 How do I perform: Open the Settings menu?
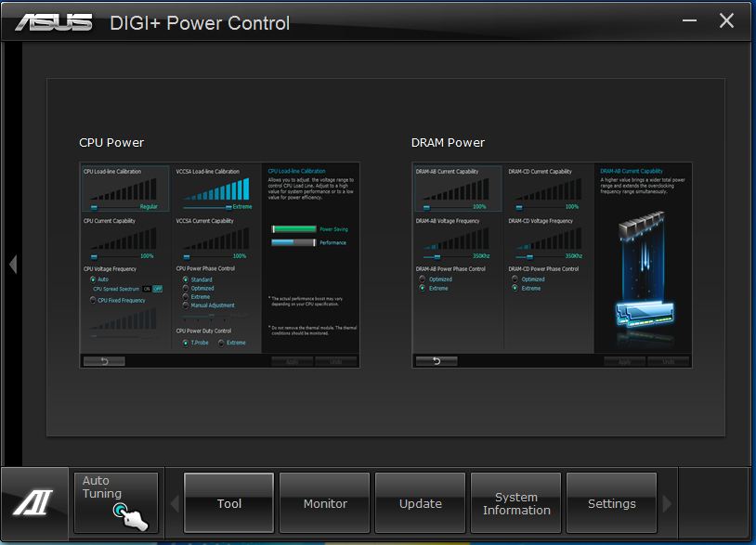611,502
